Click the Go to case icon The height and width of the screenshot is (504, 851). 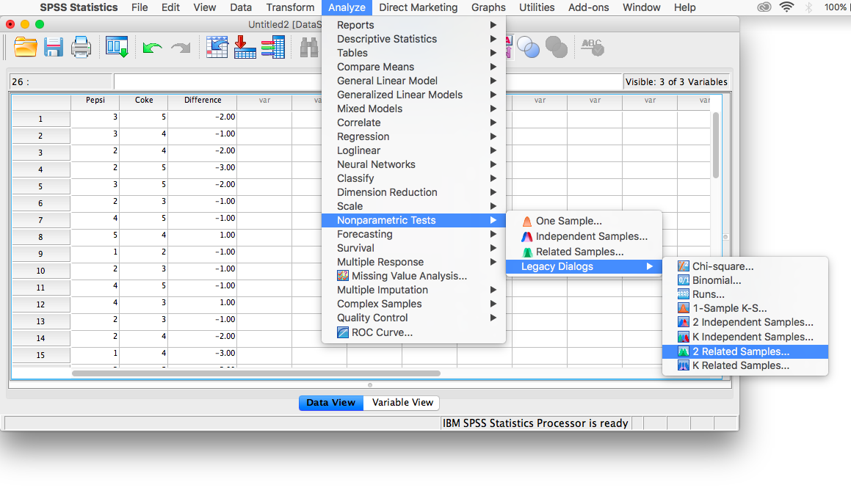[x=217, y=48]
